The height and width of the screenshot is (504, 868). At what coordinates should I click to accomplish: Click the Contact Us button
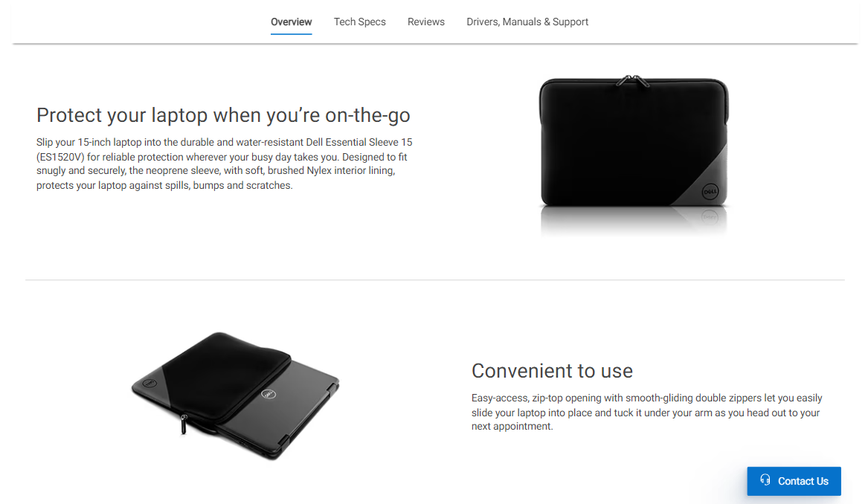794,481
